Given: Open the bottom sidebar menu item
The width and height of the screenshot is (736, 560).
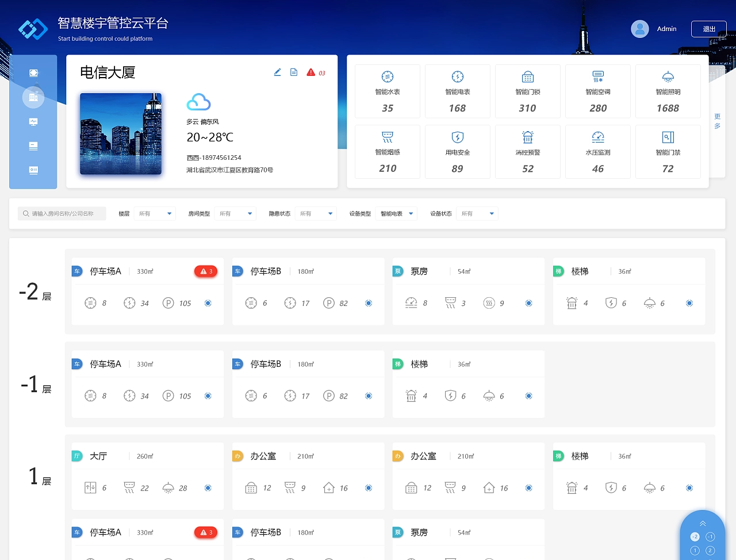Looking at the screenshot, I should tap(33, 170).
